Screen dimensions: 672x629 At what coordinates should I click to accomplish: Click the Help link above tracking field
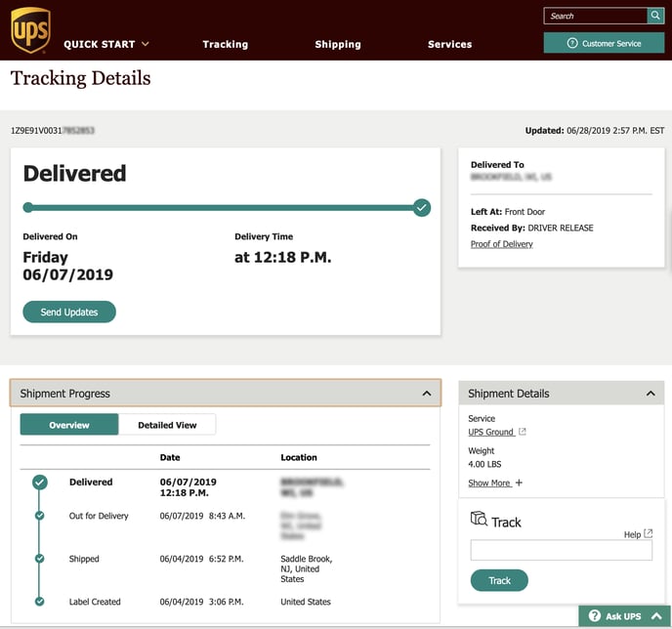click(x=632, y=534)
